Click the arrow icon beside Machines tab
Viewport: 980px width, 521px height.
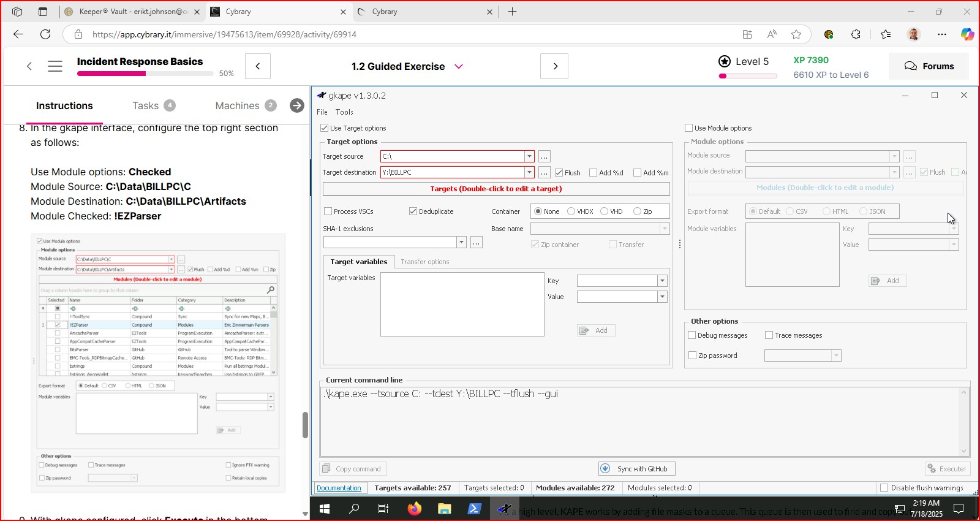(297, 105)
